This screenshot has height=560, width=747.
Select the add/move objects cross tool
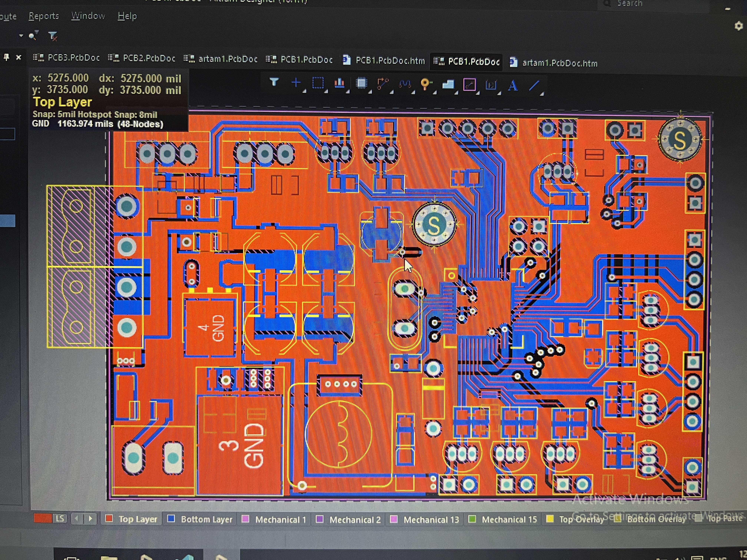(x=296, y=82)
